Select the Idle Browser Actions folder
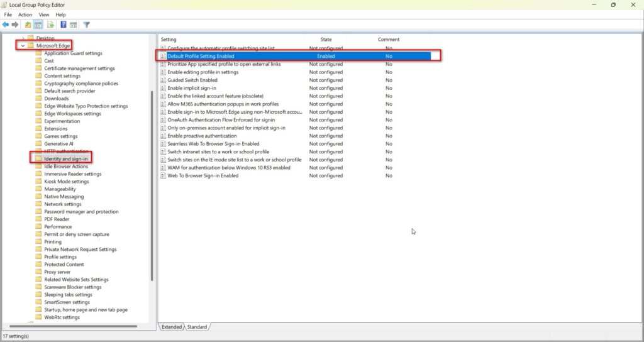Image resolution: width=644 pixels, height=342 pixels. click(65, 166)
